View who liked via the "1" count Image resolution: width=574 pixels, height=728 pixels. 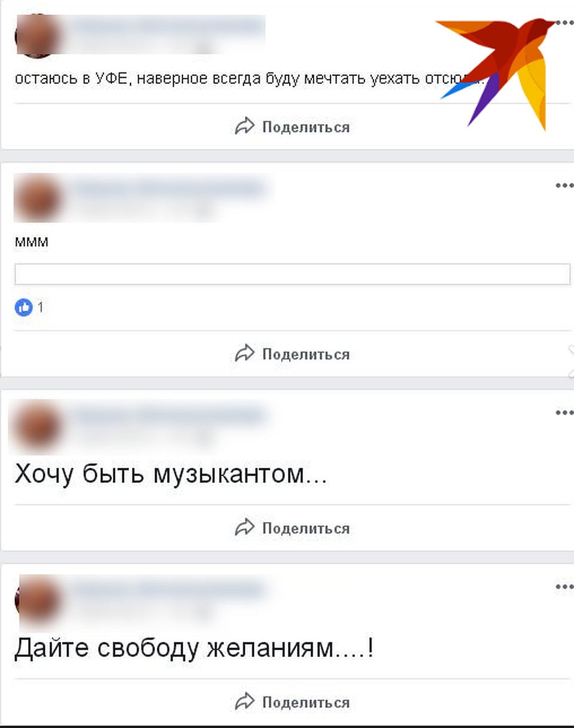pos(41,308)
